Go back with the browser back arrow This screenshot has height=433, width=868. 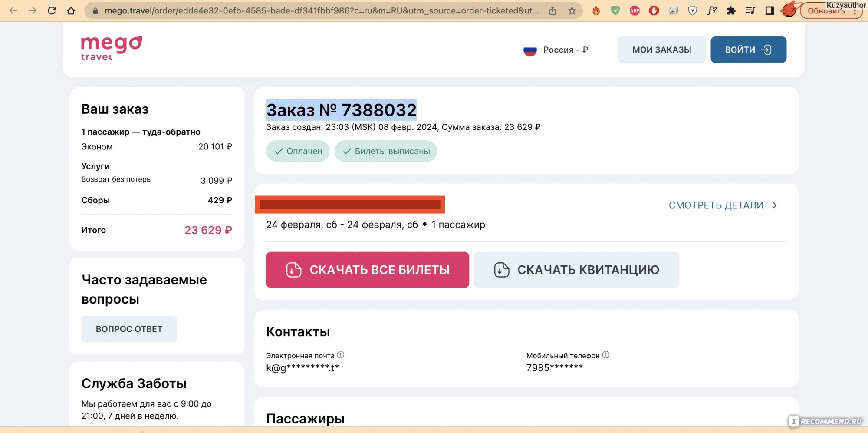coord(13,11)
